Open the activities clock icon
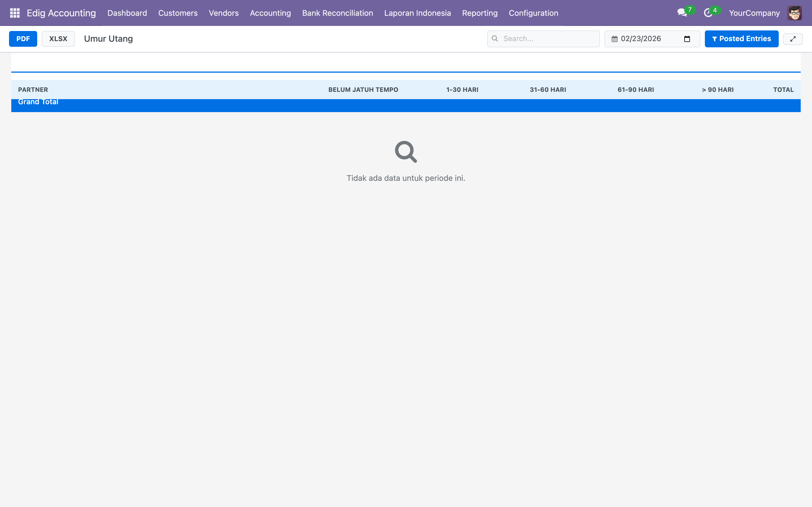This screenshot has height=507, width=812. point(708,13)
